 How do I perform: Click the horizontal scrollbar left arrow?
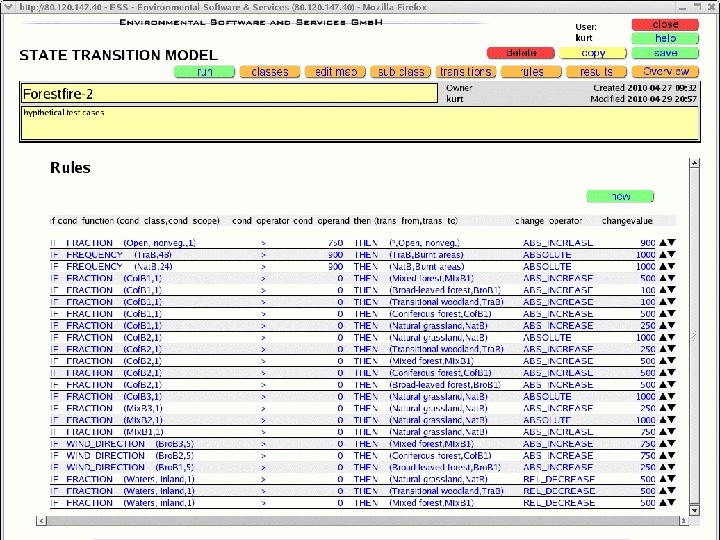(41, 521)
